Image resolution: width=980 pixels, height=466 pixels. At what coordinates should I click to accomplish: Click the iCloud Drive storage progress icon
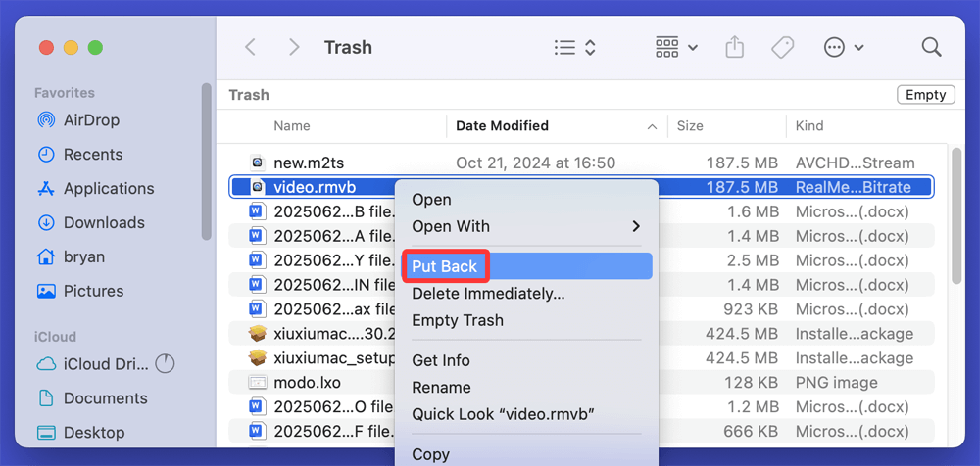[x=165, y=363]
